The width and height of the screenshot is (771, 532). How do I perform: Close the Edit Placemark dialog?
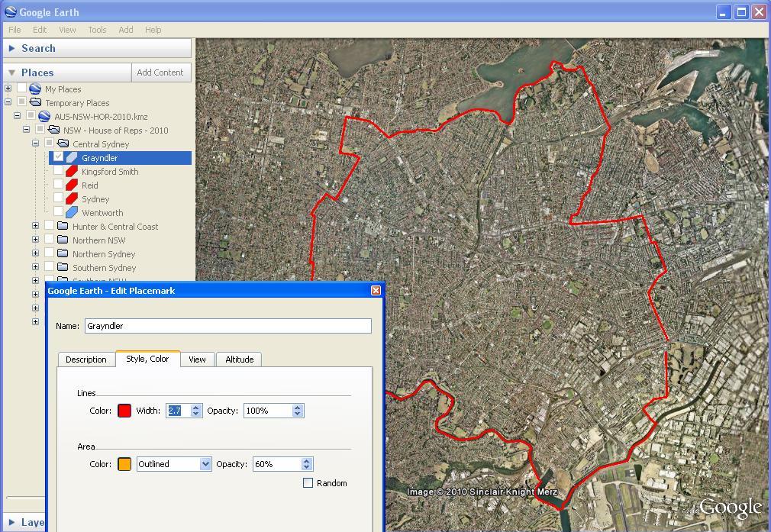[376, 291]
